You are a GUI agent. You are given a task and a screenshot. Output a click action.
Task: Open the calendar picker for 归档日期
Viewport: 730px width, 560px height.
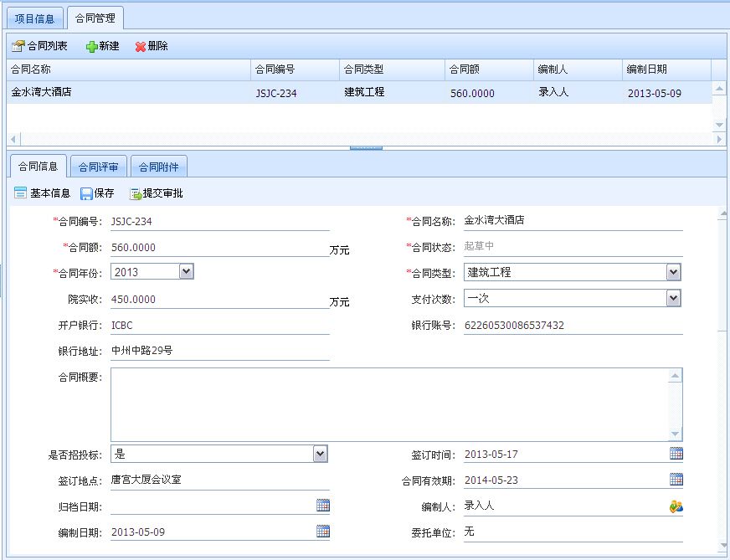323,506
